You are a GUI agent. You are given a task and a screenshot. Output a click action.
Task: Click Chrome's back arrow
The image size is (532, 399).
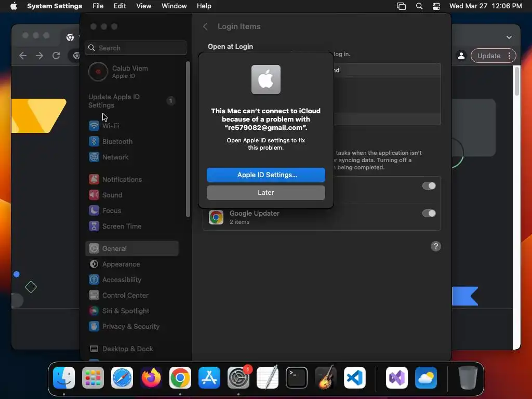point(23,56)
